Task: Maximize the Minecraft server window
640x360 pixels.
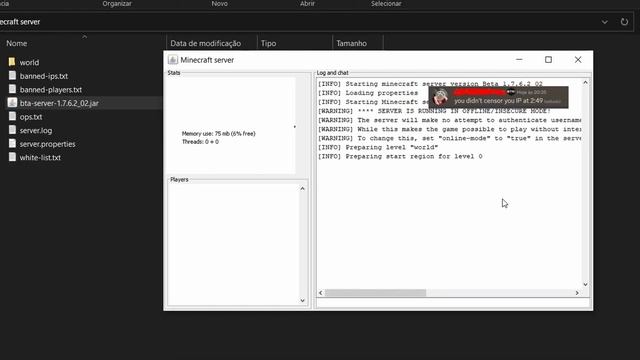Action: pyautogui.click(x=548, y=60)
